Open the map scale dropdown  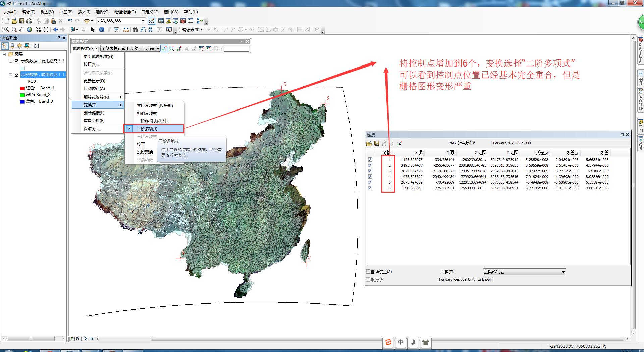tap(143, 21)
